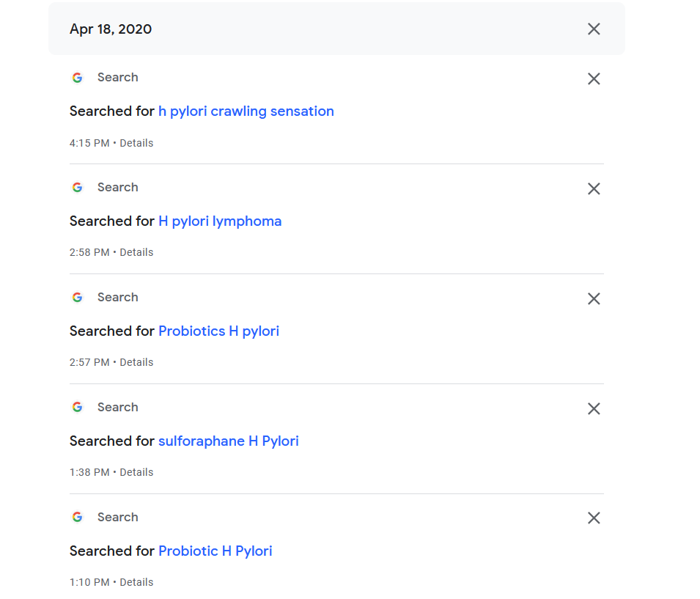
Task: Remove the 'Probiotics H pylori' search entry
Action: click(x=593, y=298)
